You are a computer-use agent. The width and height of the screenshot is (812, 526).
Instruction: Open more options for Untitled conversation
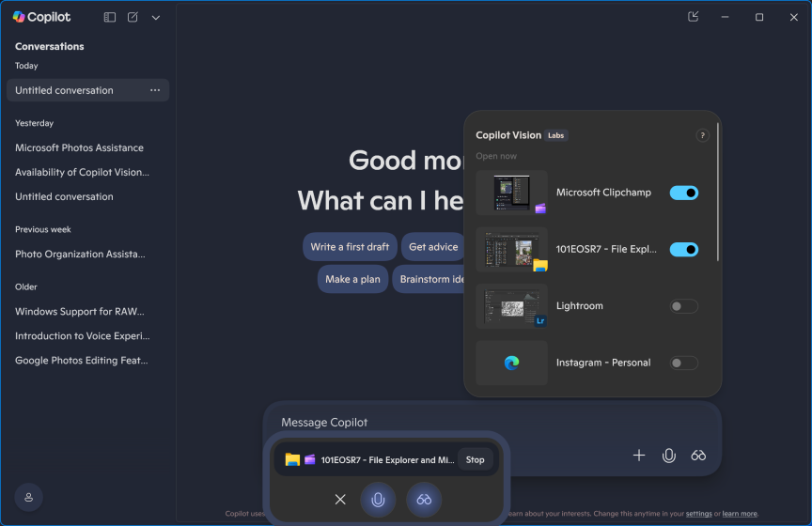[155, 90]
